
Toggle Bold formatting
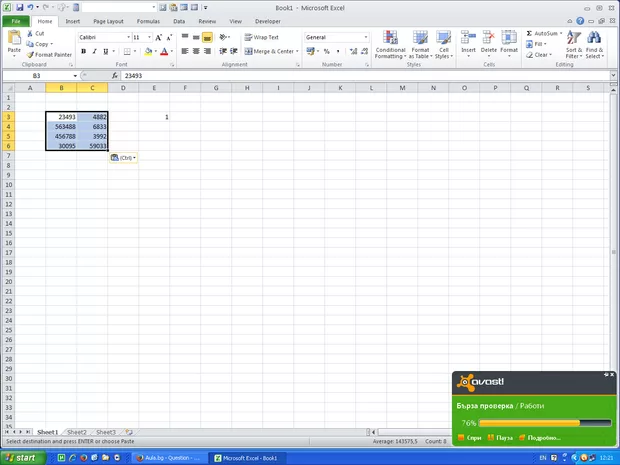click(x=84, y=51)
